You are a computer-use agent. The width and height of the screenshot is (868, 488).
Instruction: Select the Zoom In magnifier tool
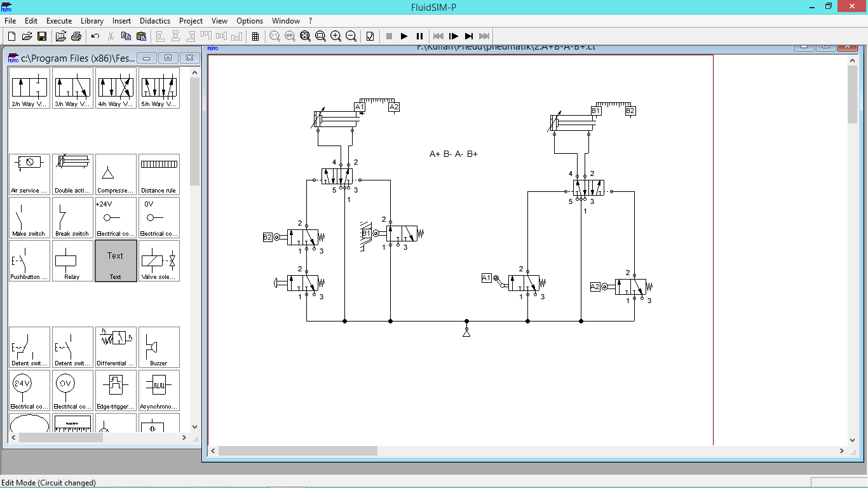(x=336, y=36)
